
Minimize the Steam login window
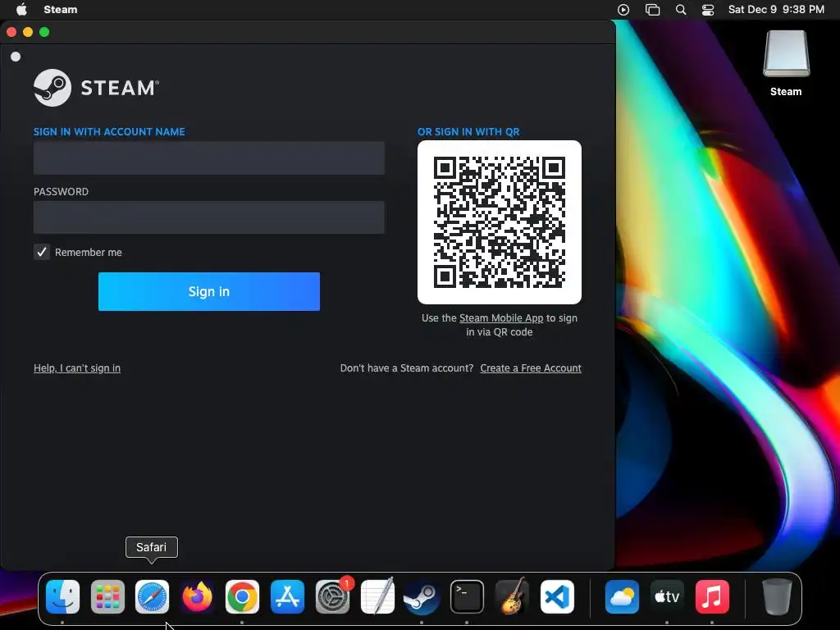point(28,32)
